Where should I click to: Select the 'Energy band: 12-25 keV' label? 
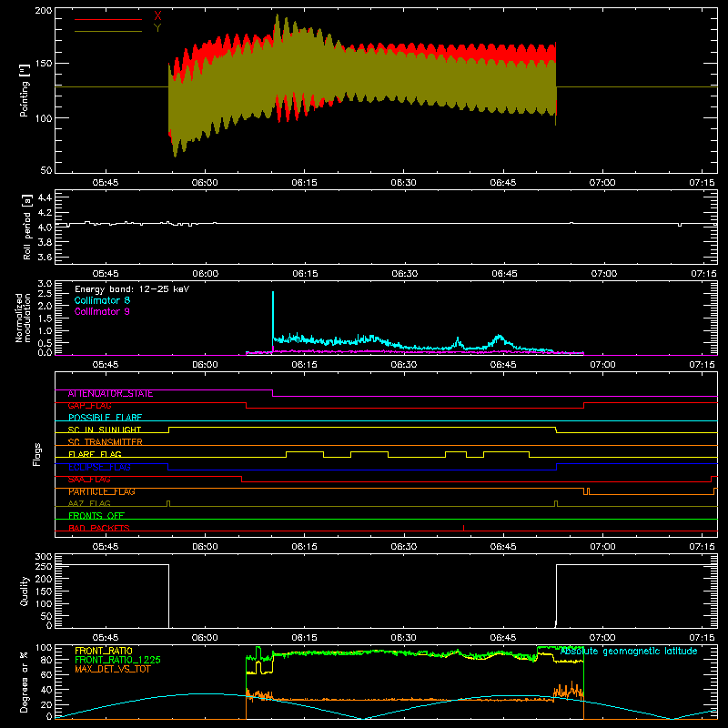coord(132,289)
